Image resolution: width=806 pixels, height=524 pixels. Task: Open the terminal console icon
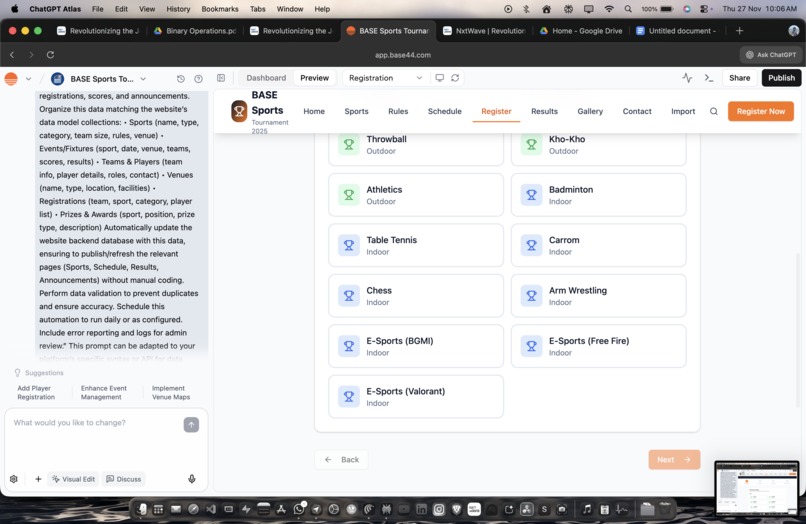click(x=709, y=78)
